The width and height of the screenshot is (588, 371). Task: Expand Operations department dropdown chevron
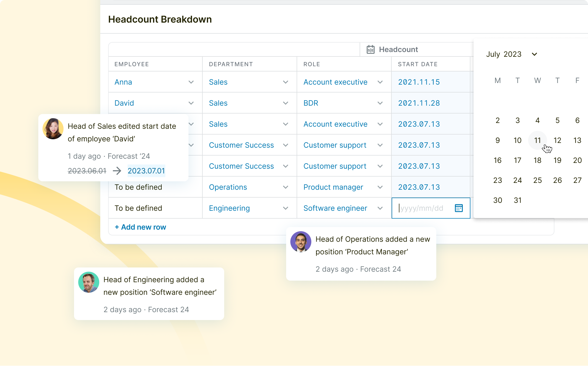click(286, 187)
